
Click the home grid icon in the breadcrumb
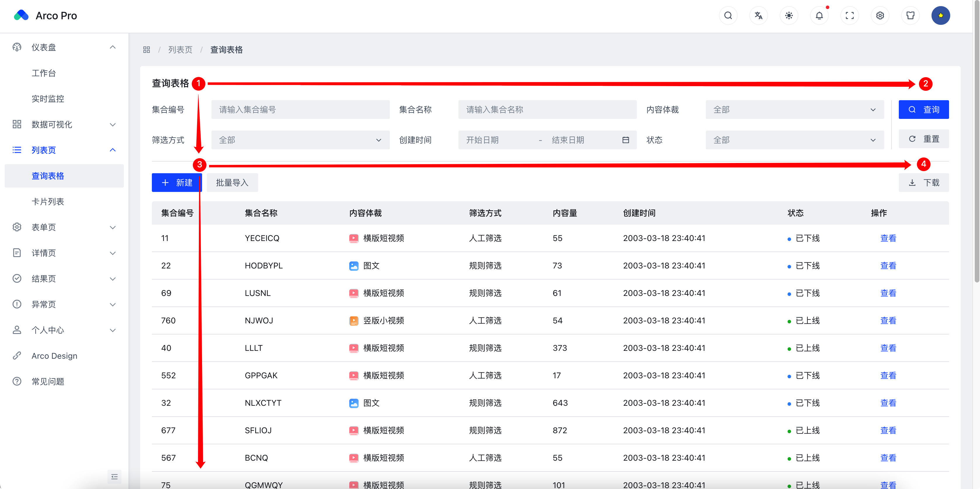147,49
